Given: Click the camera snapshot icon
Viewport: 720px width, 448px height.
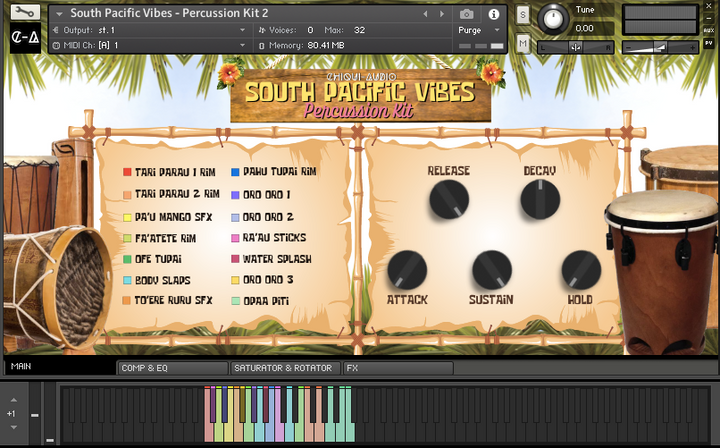Looking at the screenshot, I should pyautogui.click(x=467, y=14).
